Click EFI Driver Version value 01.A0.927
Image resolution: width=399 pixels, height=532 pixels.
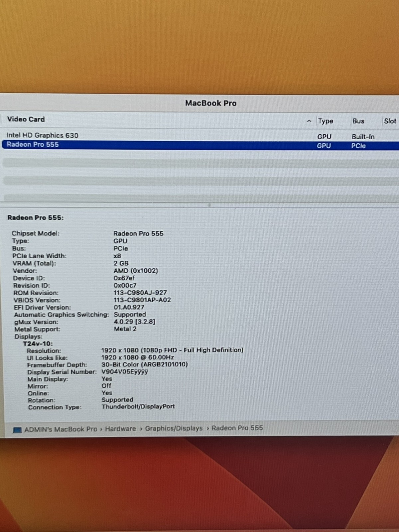pos(129,307)
